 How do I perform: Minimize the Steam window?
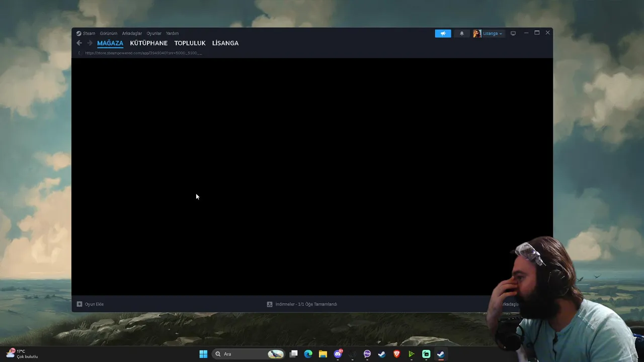click(526, 33)
